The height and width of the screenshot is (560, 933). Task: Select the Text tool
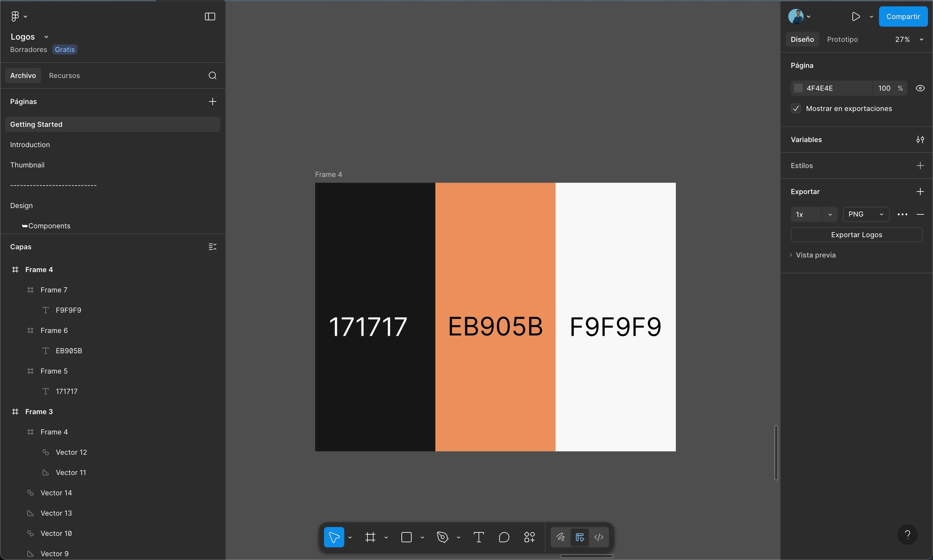tap(478, 537)
